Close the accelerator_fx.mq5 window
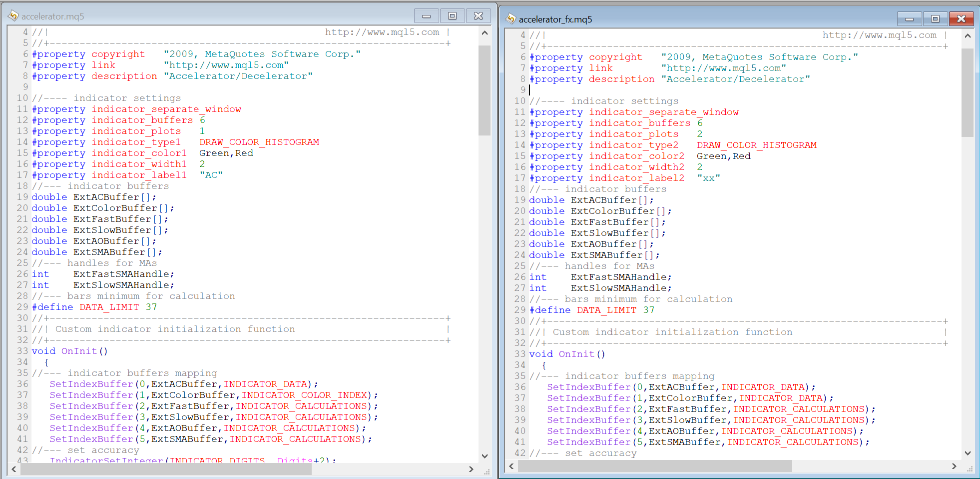 coord(961,19)
